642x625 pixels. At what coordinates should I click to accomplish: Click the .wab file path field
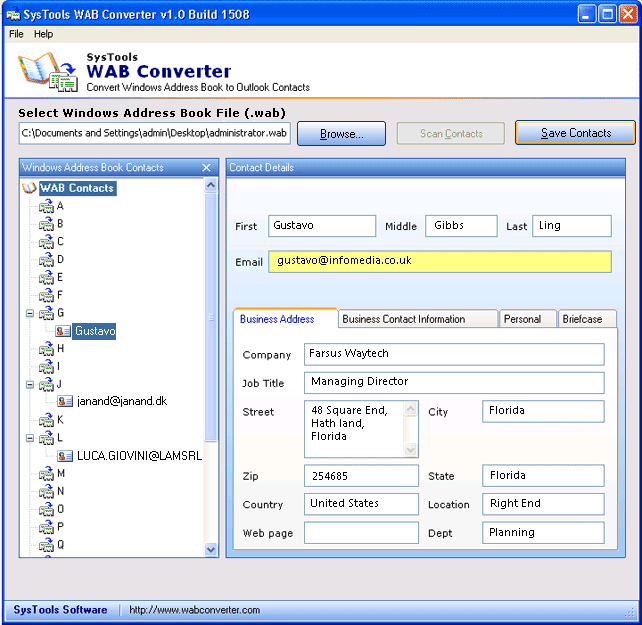[155, 133]
